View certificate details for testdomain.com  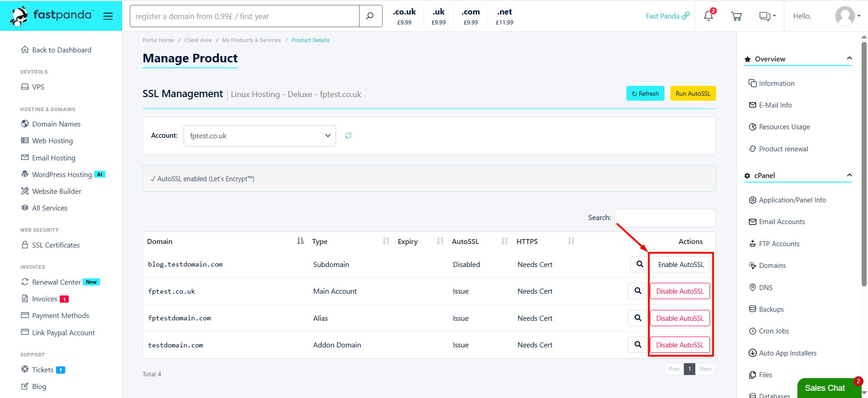tap(638, 345)
